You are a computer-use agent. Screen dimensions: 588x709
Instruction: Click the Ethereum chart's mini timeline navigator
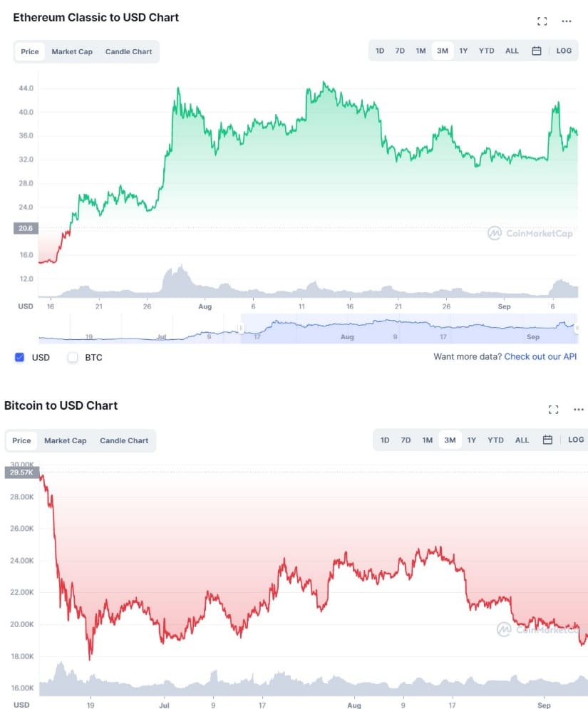coord(306,328)
